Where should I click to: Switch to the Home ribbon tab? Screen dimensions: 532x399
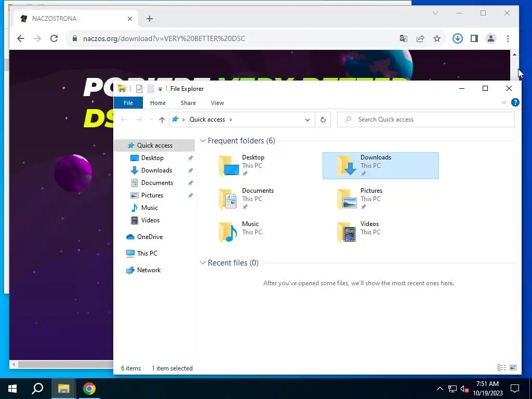pos(158,103)
